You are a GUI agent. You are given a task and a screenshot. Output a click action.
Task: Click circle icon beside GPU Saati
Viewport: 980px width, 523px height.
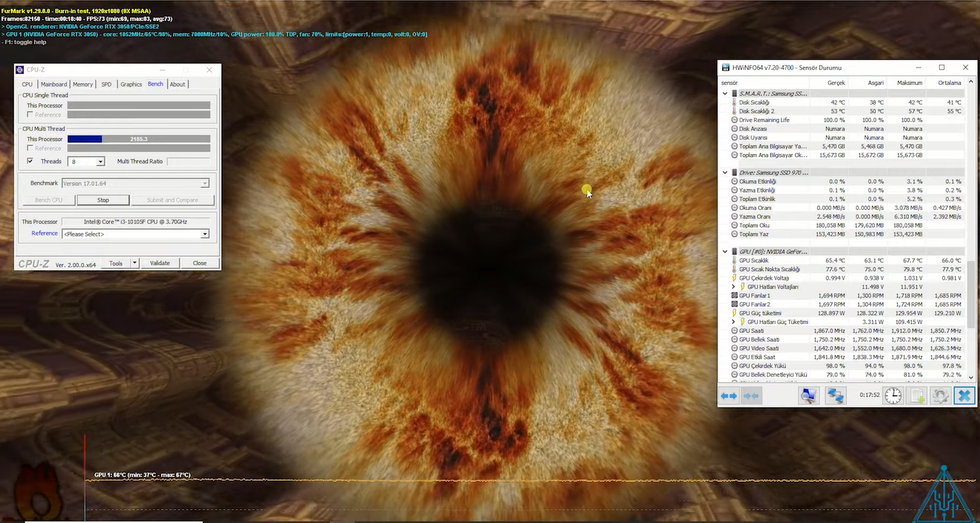coord(734,331)
